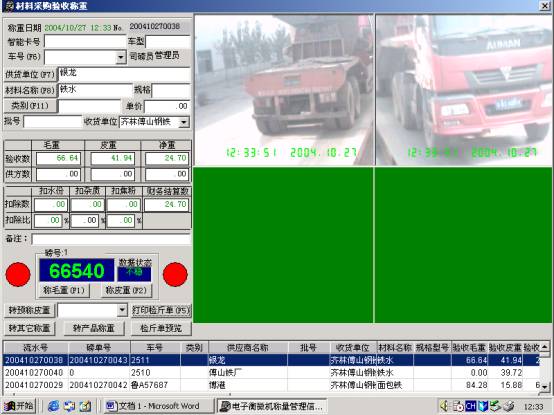Expand dropdown beside 转预称皮重 button

(x=122, y=310)
